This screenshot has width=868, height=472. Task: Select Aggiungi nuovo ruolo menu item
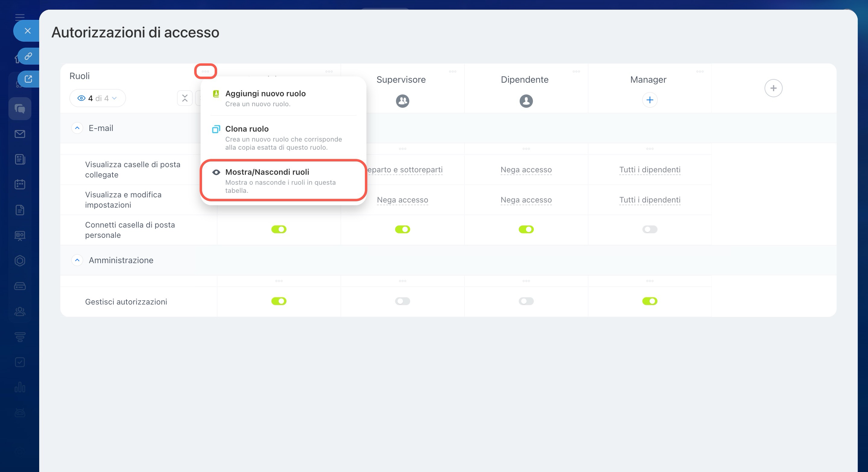pos(265,93)
